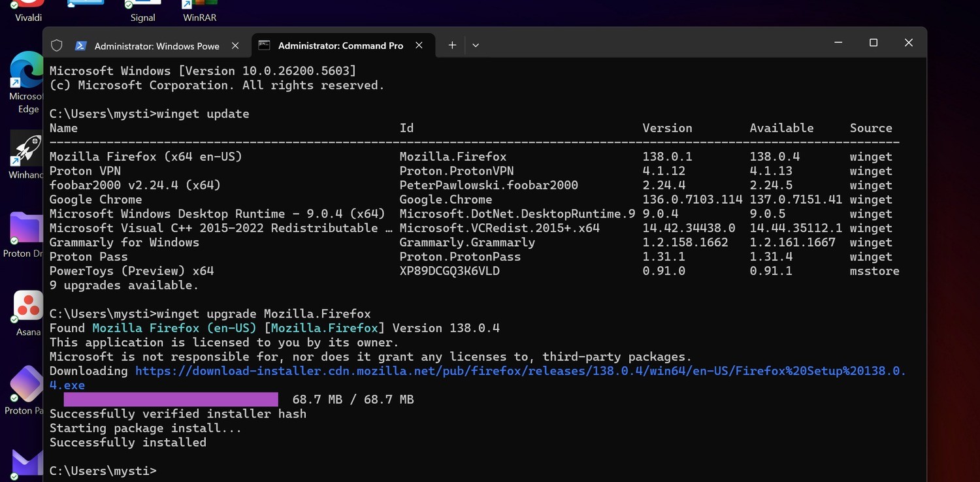Click Firefox installed version '138.0.1'
The height and width of the screenshot is (482, 980).
[x=667, y=157]
